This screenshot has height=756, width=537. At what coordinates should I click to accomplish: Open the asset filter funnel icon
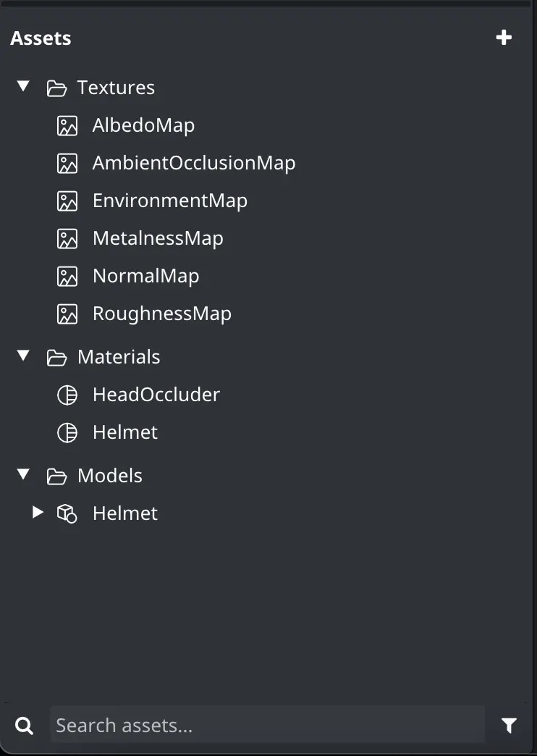pos(509,725)
